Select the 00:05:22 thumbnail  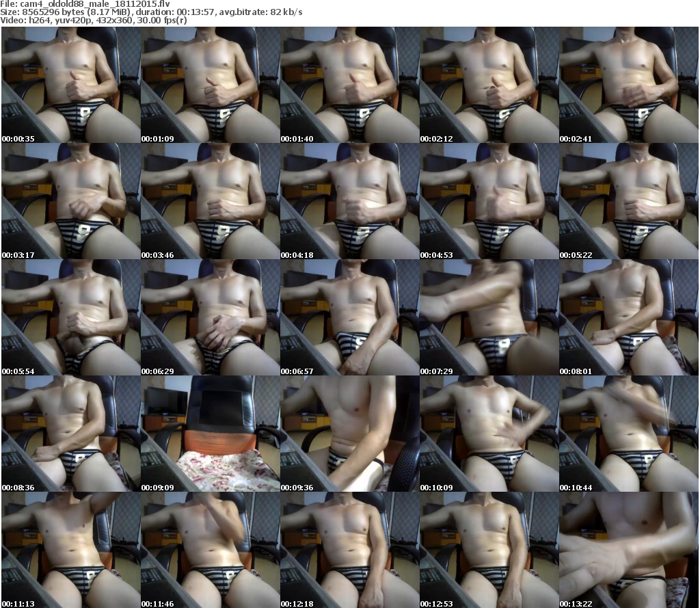pyautogui.click(x=629, y=202)
